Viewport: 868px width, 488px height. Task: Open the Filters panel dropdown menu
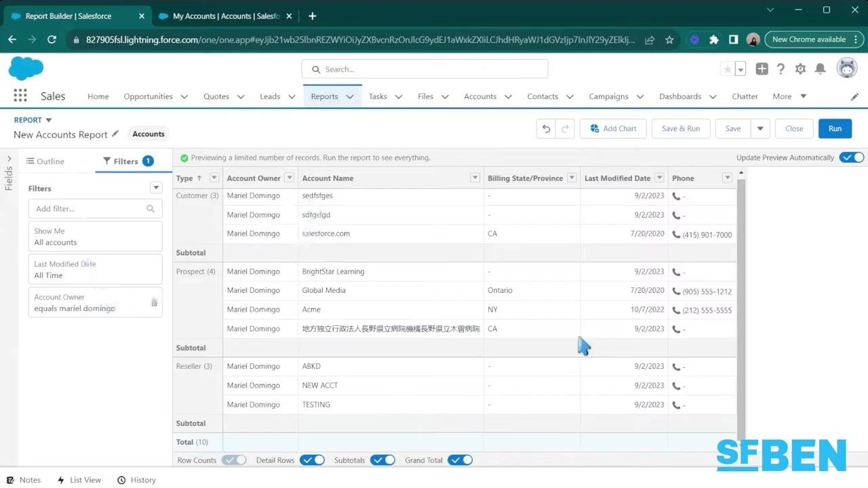click(x=156, y=188)
